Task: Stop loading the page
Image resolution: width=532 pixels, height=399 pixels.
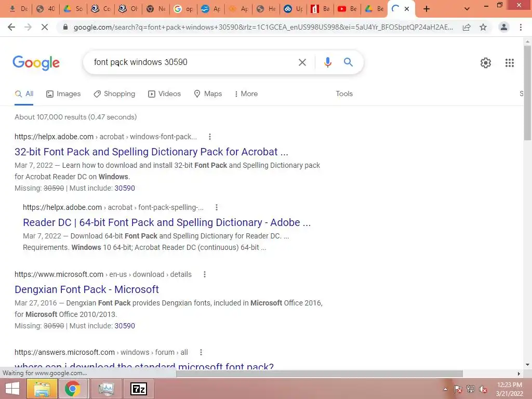Action: 45,27
